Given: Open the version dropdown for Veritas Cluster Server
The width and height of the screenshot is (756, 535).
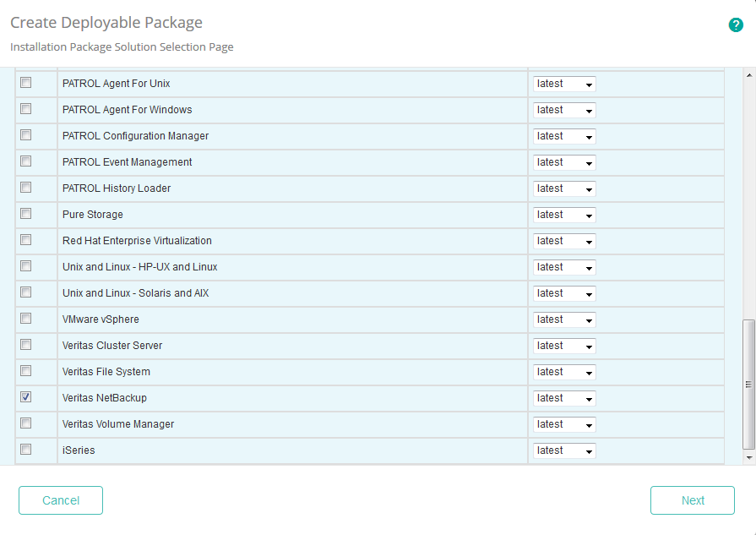Looking at the screenshot, I should pos(563,346).
